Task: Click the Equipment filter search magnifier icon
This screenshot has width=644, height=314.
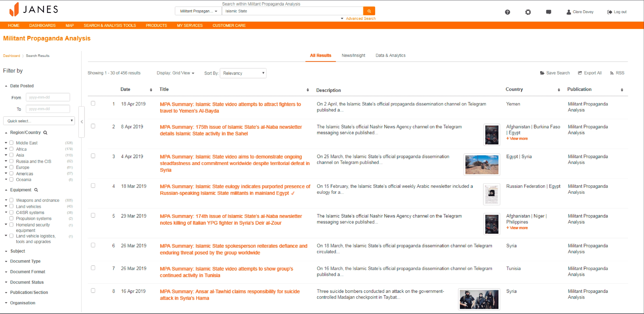Action: pos(36,190)
